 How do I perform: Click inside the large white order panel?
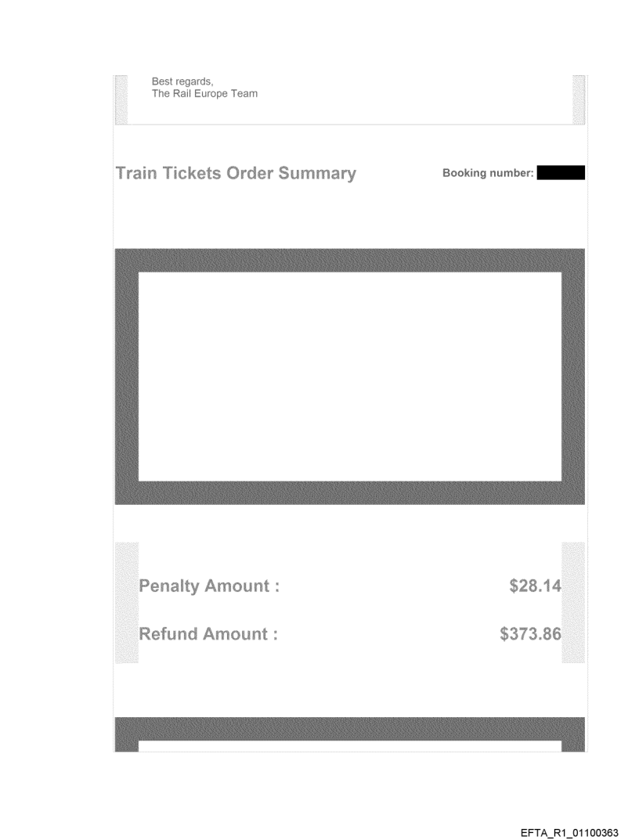pos(349,376)
